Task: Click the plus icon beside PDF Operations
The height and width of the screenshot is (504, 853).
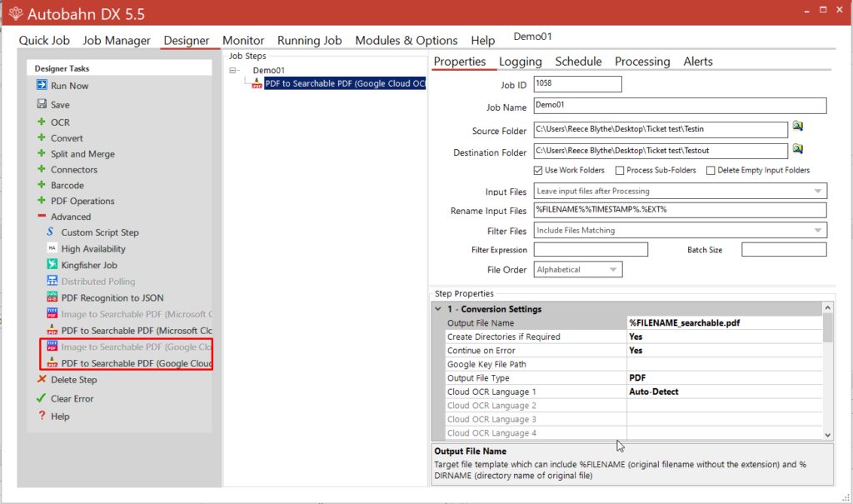Action: coord(42,200)
